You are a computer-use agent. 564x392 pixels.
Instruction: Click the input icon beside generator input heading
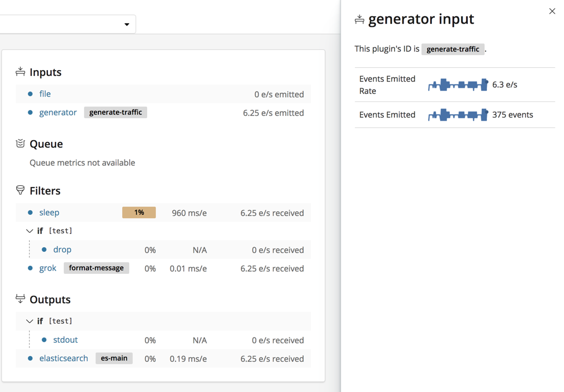pos(359,19)
